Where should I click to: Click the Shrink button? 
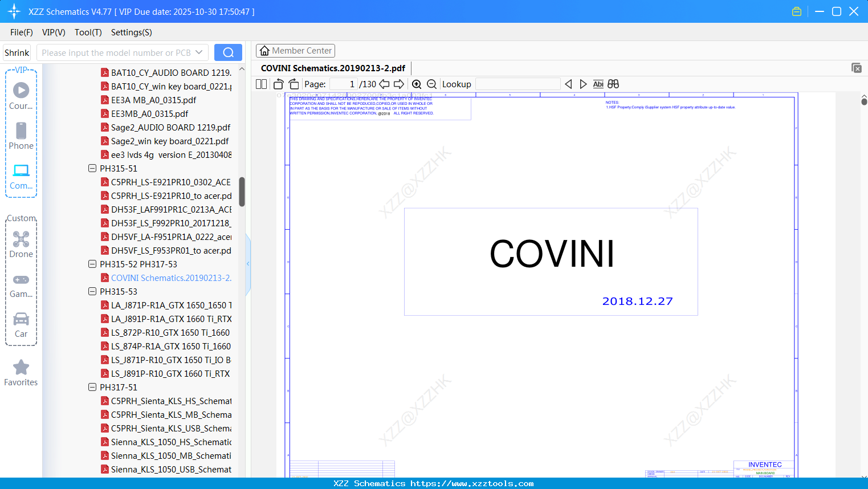(17, 52)
